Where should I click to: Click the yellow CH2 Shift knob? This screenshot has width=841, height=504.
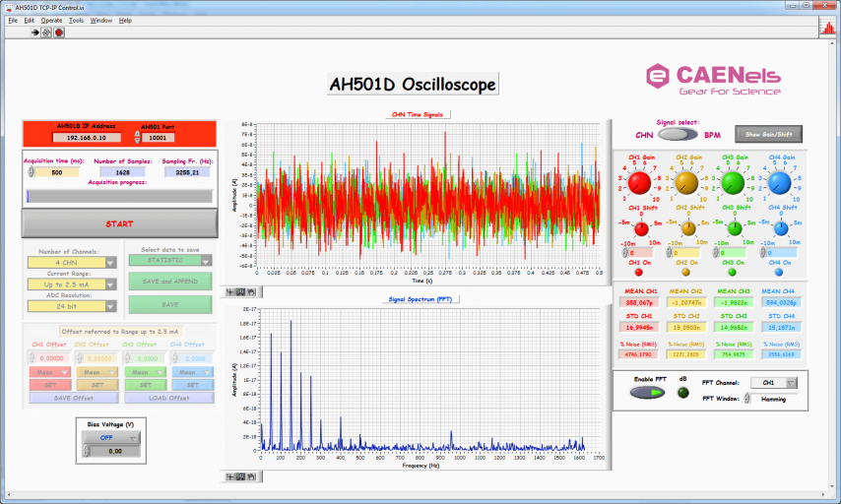pyautogui.click(x=687, y=228)
